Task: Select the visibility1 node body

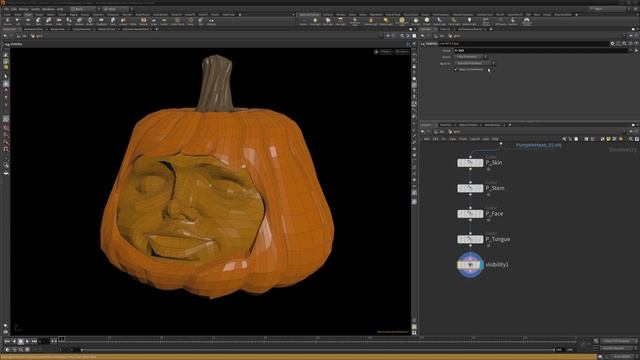Action: 470,264
